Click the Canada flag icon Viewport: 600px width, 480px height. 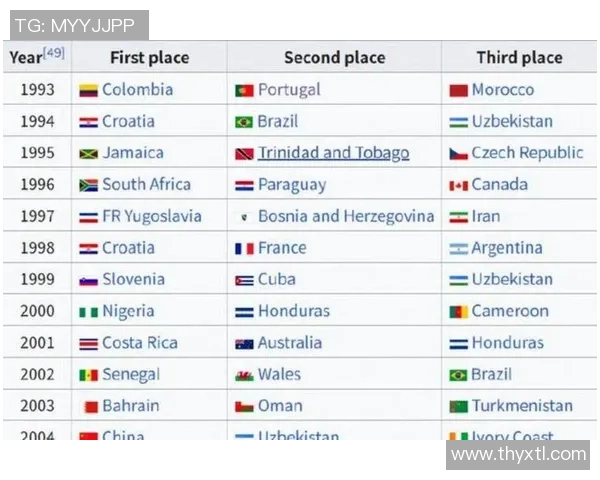[458, 185]
